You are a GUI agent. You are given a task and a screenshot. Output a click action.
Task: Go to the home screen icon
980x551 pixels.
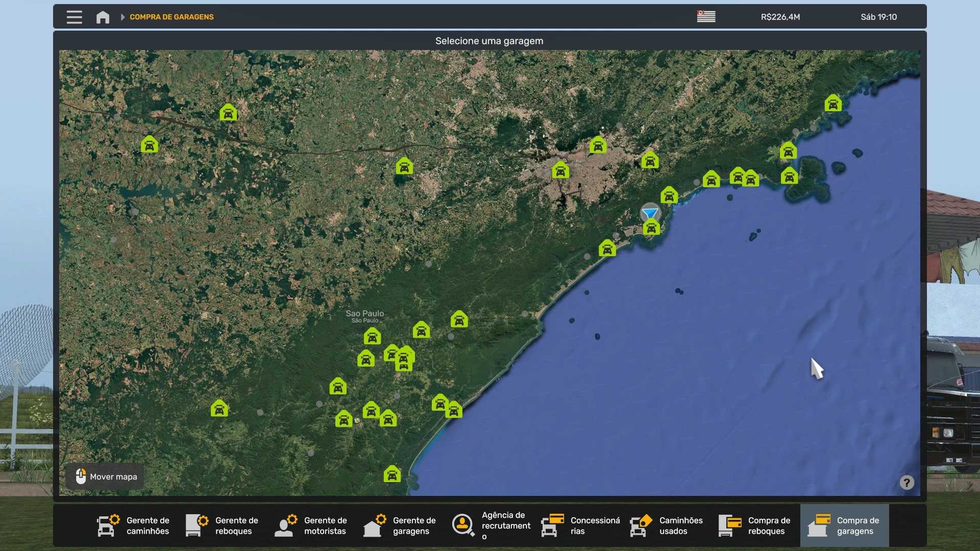coord(103,17)
